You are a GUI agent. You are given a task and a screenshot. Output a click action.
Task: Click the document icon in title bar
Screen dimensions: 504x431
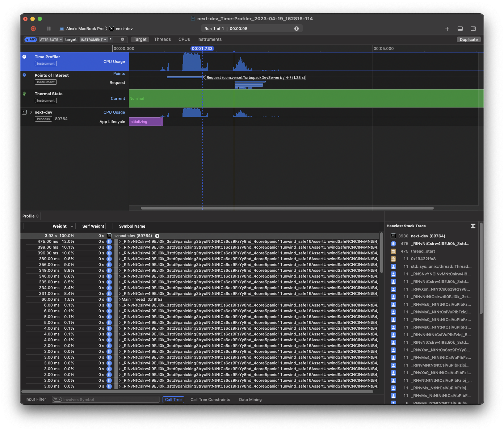coord(193,18)
